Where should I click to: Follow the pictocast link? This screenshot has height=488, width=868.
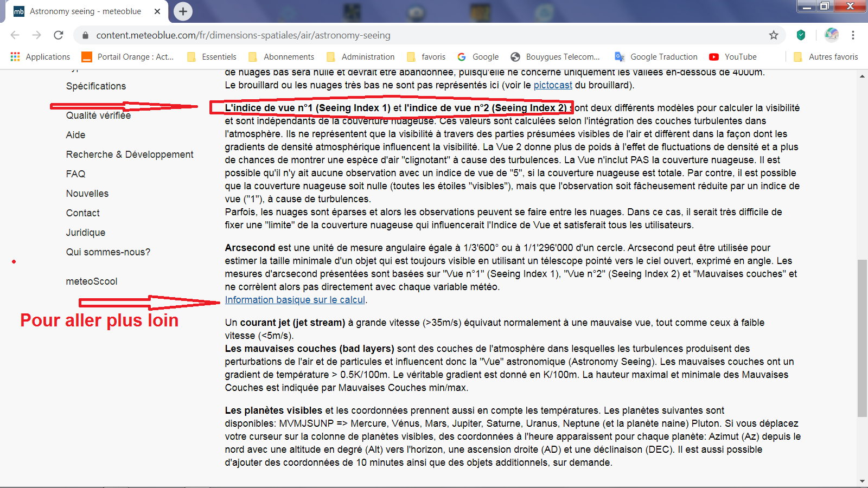553,85
